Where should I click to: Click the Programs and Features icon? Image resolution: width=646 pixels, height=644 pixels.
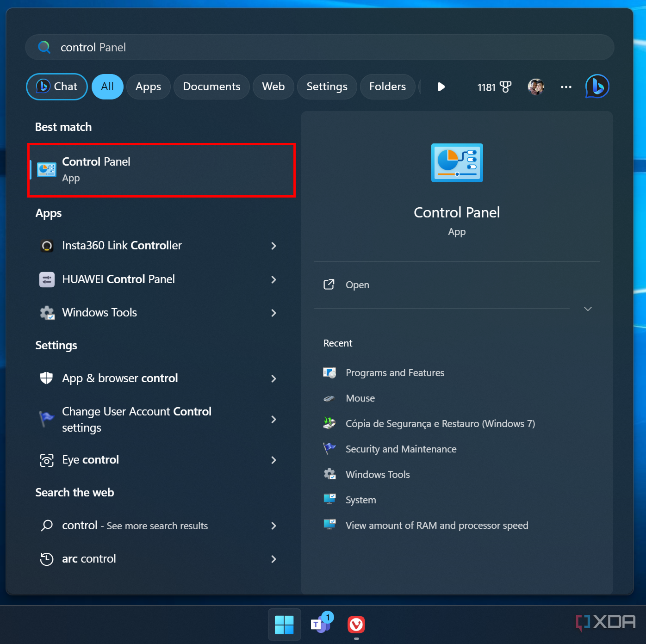329,372
